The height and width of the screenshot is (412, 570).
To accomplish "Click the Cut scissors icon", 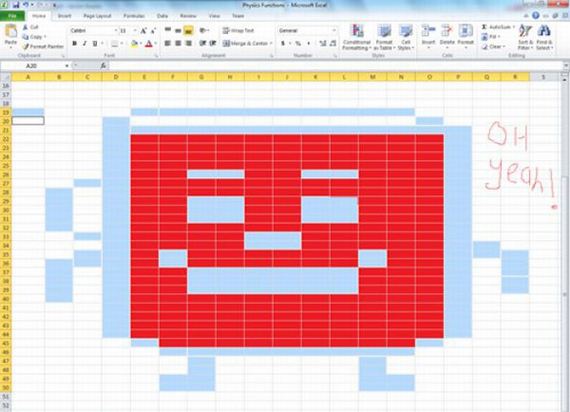I will coord(25,27).
